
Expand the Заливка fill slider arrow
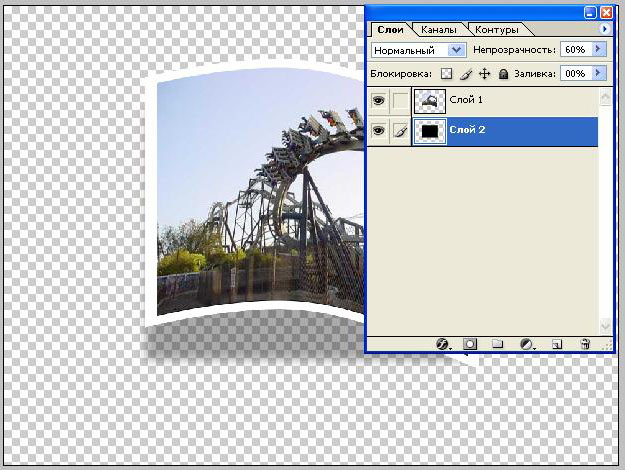pos(599,74)
